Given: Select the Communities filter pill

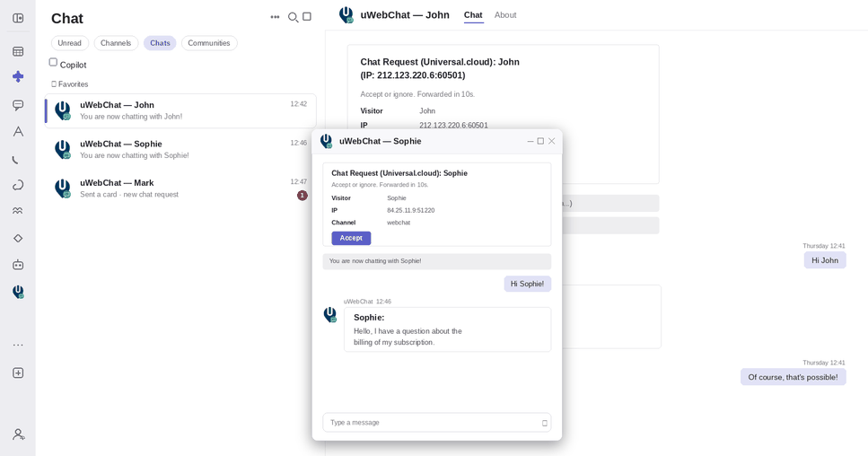Looking at the screenshot, I should coord(208,43).
